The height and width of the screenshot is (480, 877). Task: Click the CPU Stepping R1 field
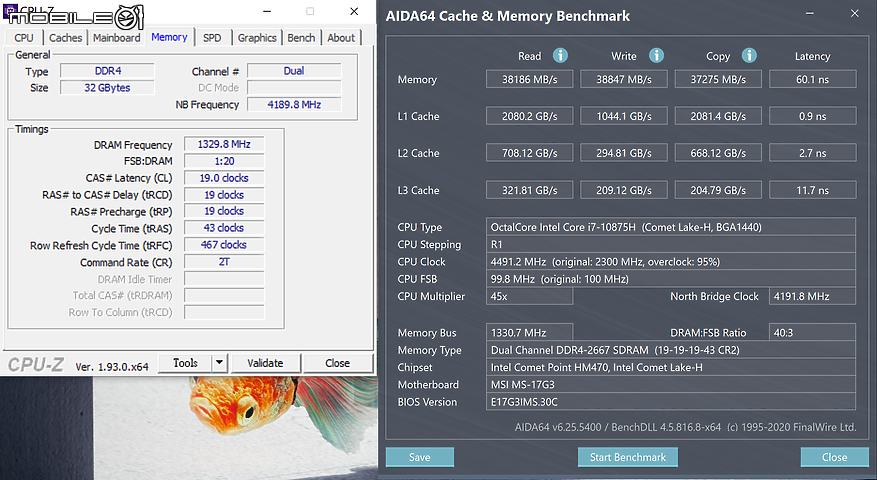coord(671,244)
